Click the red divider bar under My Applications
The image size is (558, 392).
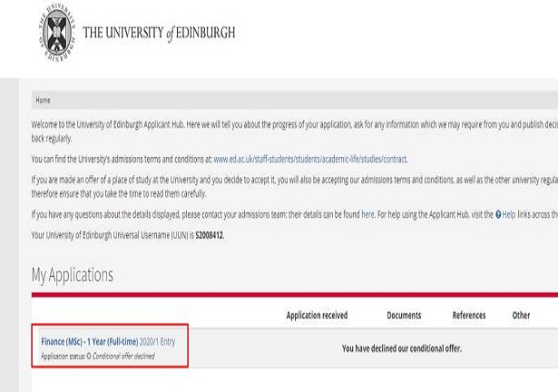pos(295,294)
